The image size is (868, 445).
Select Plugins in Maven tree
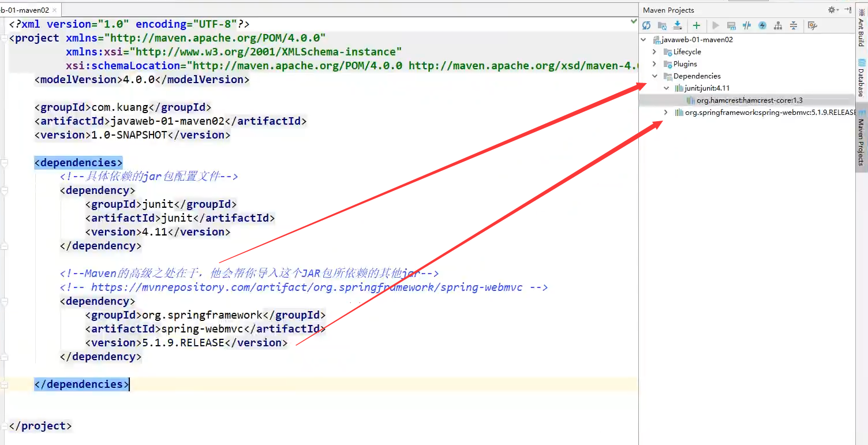click(x=685, y=64)
